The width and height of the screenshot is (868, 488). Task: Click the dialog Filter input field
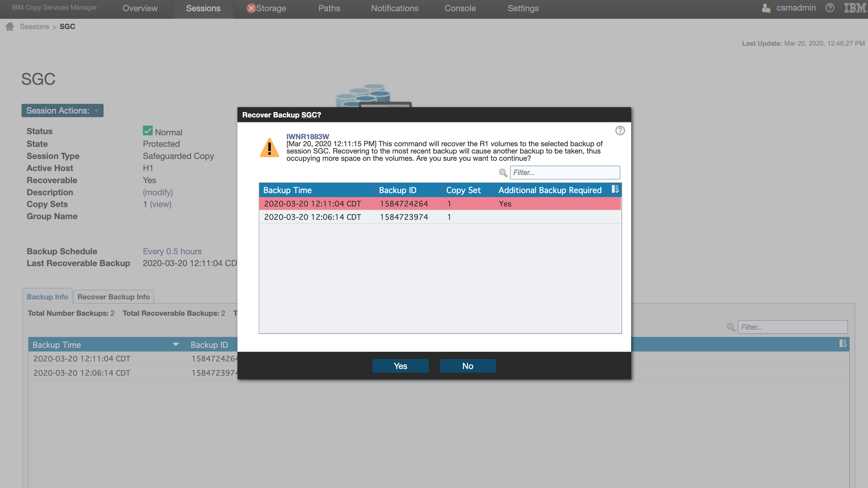tap(565, 173)
